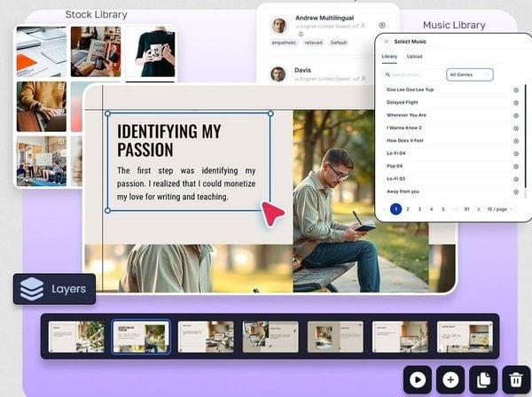The height and width of the screenshot is (397, 532).
Task: Play preview of Pop 04 track
Action: (x=516, y=167)
